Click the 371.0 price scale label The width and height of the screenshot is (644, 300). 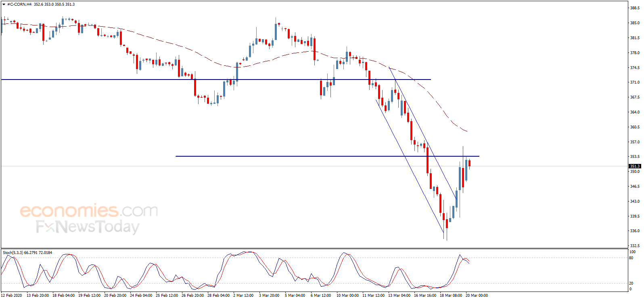point(635,82)
